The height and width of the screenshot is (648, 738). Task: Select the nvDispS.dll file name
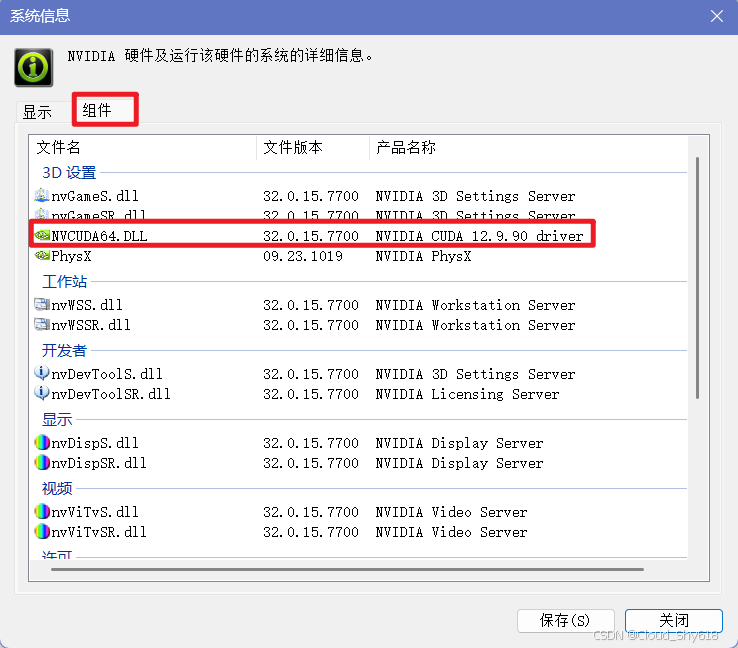[x=95, y=443]
